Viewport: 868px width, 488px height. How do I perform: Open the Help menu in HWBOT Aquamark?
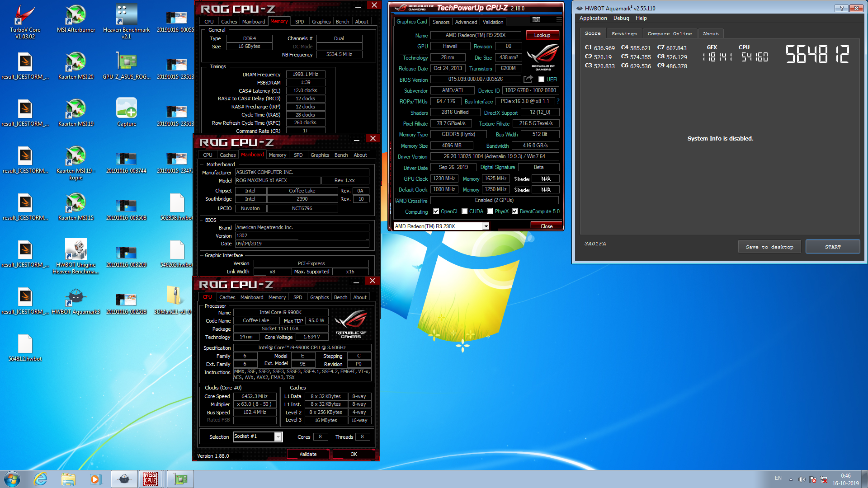(x=641, y=18)
